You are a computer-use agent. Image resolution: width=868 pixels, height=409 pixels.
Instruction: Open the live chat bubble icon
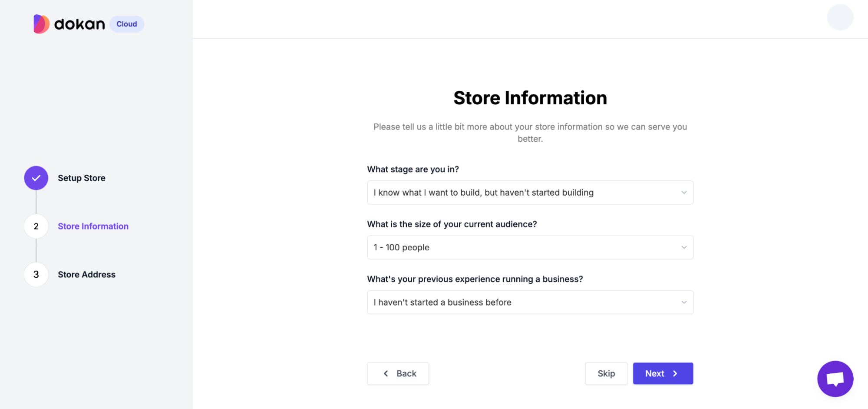click(x=835, y=379)
